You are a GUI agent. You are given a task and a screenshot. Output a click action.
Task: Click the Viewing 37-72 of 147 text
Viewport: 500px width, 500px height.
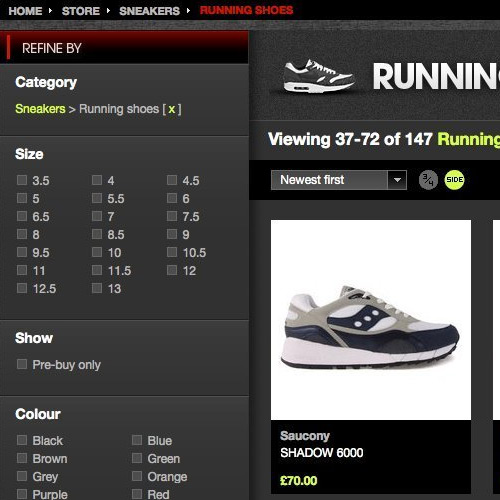(x=350, y=139)
